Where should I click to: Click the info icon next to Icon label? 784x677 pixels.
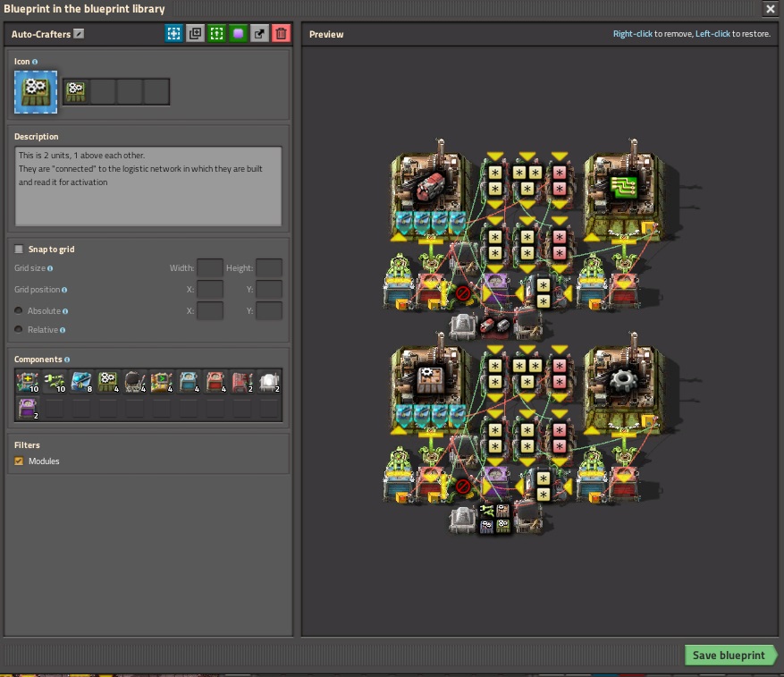coord(35,62)
